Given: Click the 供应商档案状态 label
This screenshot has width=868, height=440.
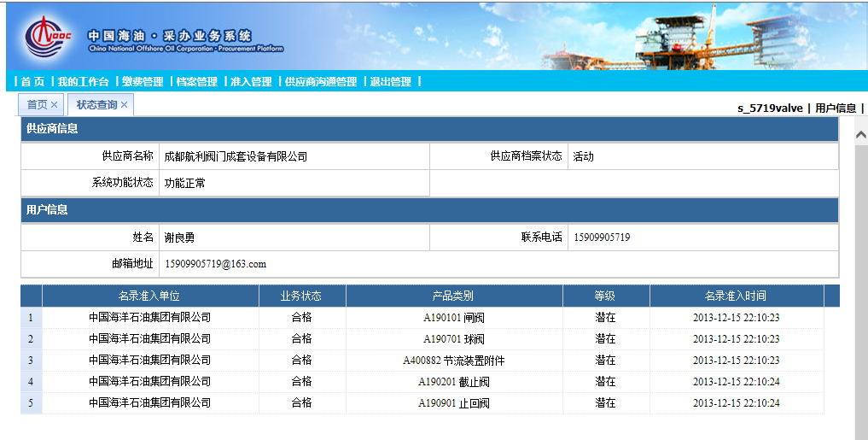Looking at the screenshot, I should point(526,156).
